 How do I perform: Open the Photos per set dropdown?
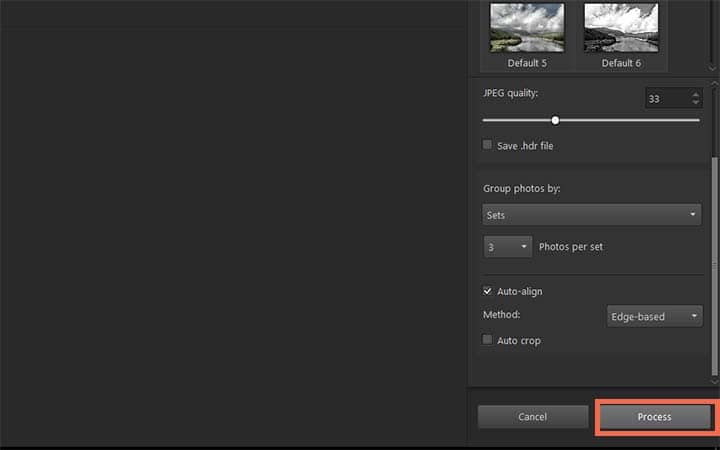point(508,247)
